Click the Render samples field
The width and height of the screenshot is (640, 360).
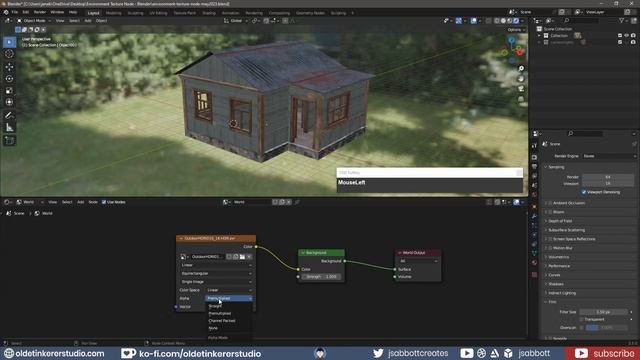tap(608, 177)
